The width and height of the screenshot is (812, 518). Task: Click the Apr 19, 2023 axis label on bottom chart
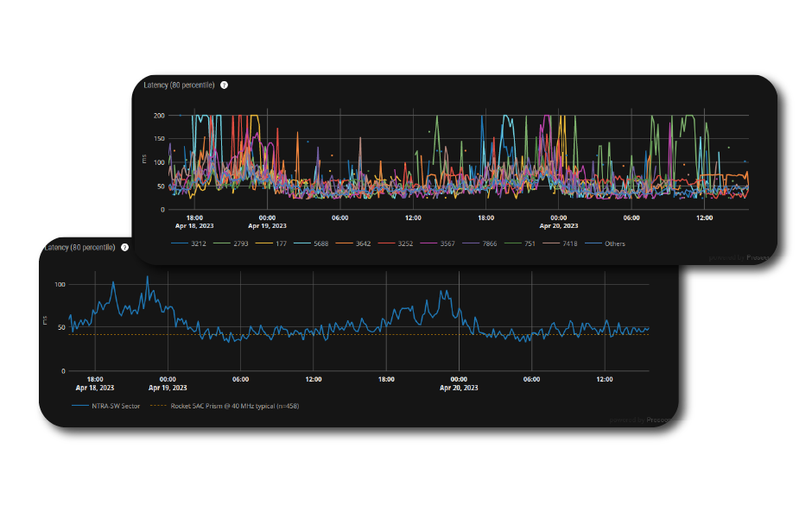click(x=169, y=388)
